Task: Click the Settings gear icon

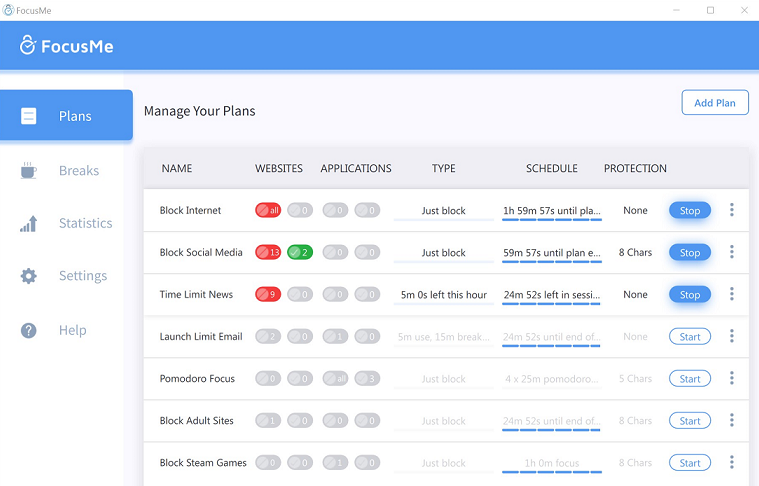Action: (x=29, y=276)
